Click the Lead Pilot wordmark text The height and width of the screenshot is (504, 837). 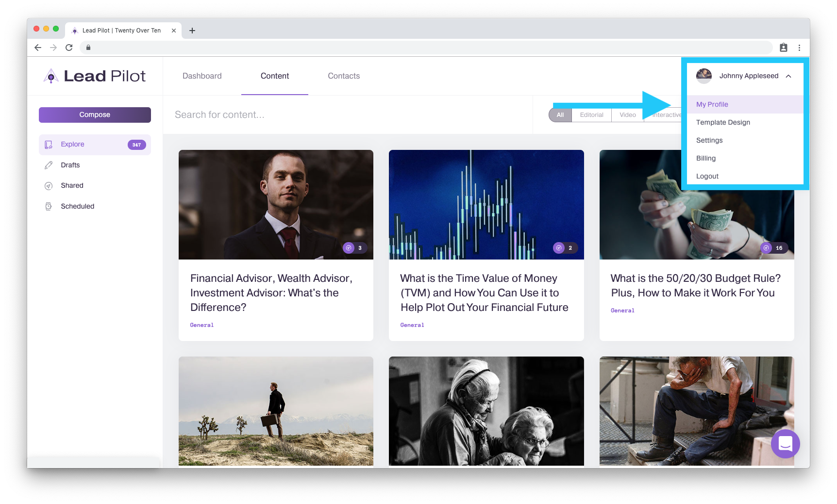(x=104, y=76)
